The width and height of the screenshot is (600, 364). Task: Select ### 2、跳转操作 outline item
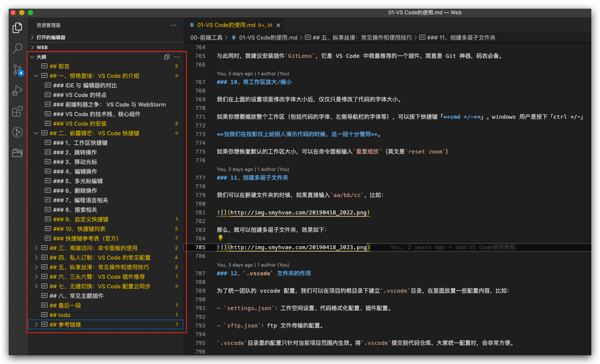point(105,152)
